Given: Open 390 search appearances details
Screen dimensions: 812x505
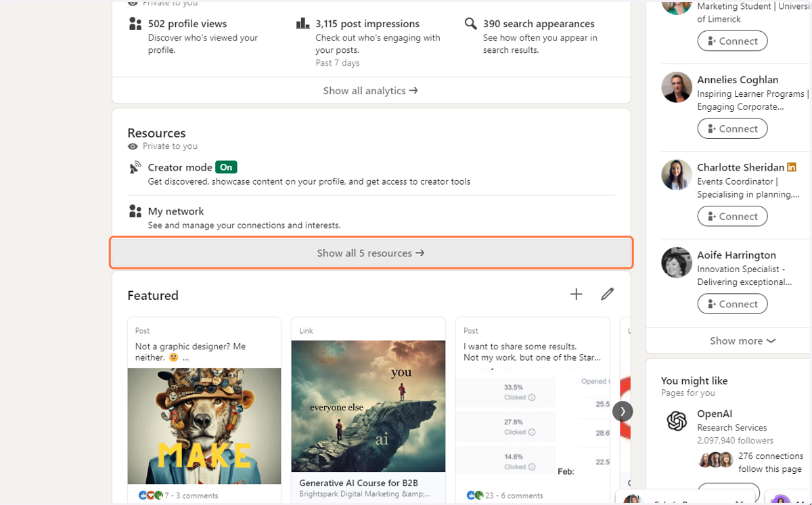Looking at the screenshot, I should (x=539, y=24).
